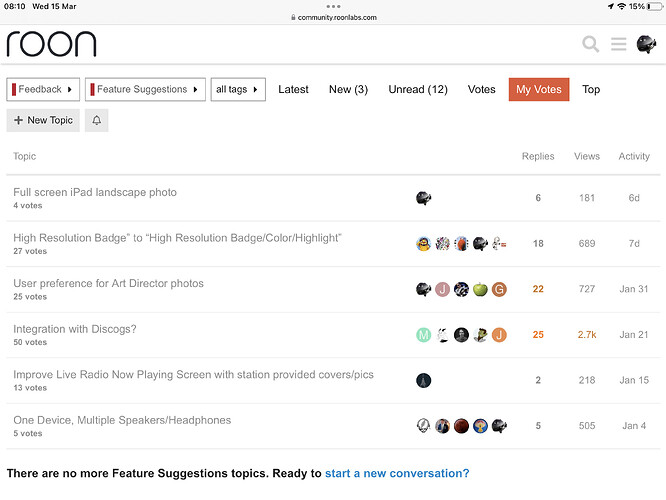Click activity date Jan 4
Screen dimensions: 666x500
(634, 426)
